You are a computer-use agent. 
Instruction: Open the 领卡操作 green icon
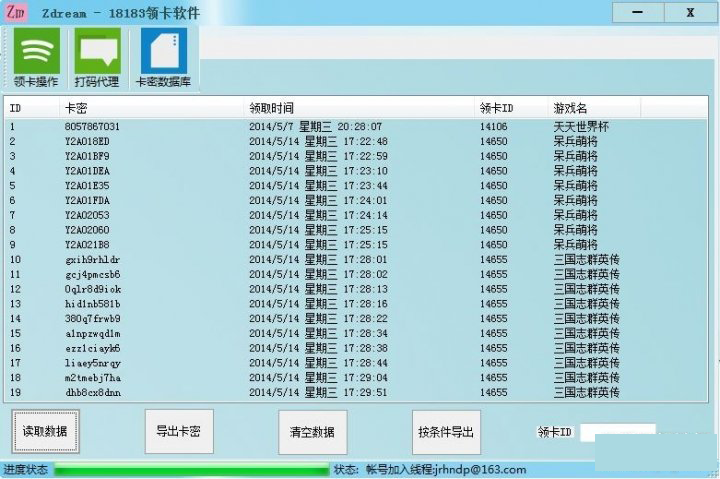point(36,56)
